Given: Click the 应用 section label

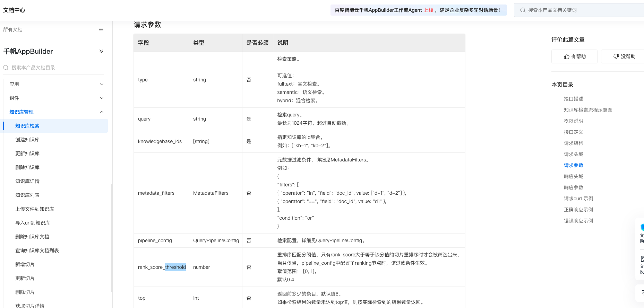Looking at the screenshot, I should click(x=14, y=84).
